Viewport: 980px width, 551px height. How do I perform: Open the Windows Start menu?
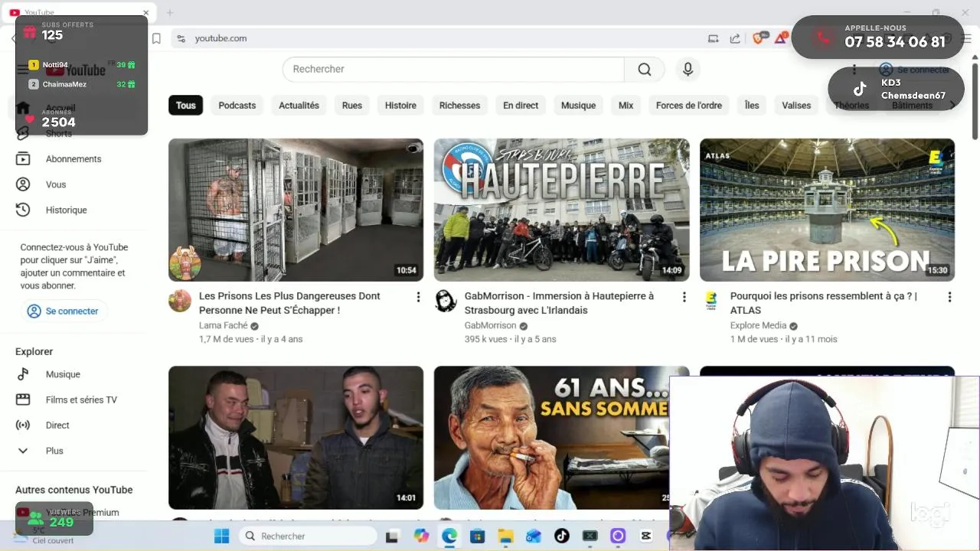tap(221, 536)
